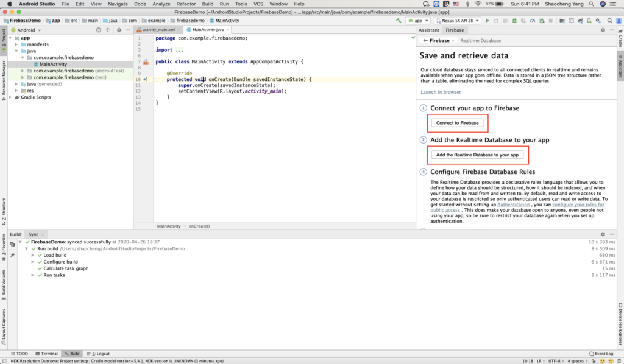
Task: Open the TODO tool window tab
Action: 19,354
